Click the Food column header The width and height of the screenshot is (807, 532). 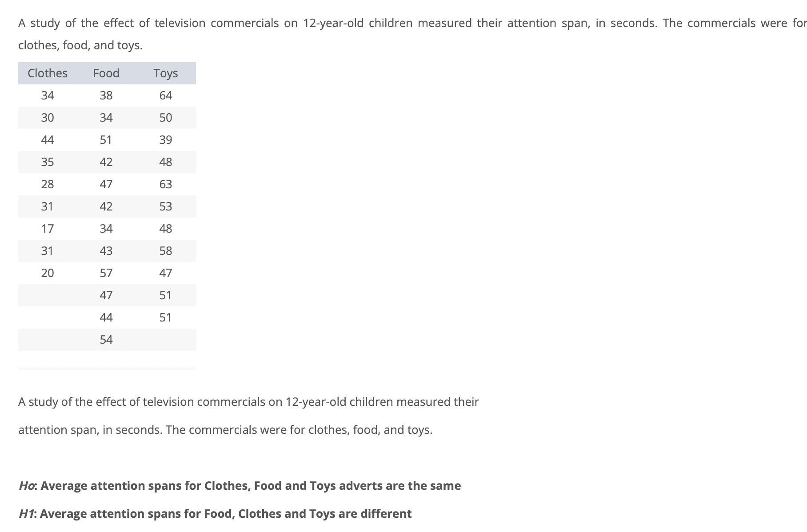(106, 73)
